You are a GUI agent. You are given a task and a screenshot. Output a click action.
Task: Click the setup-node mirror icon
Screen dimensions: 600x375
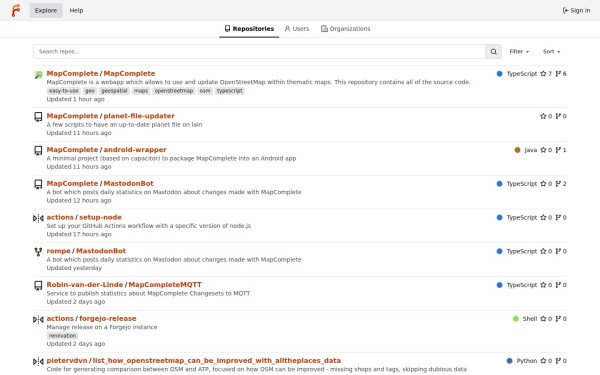[38, 218]
